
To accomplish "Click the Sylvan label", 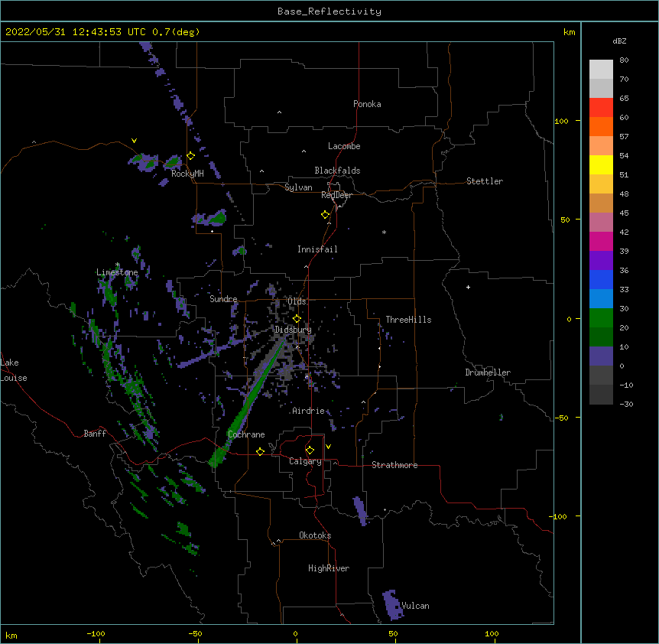I will [x=298, y=187].
